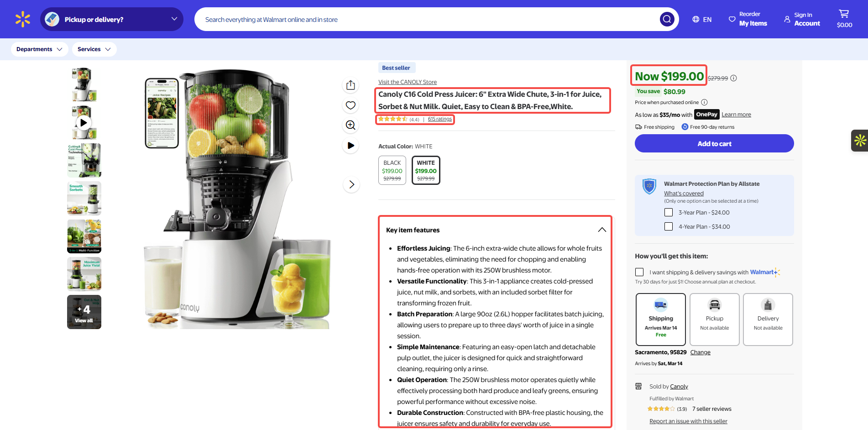Click the Walmart+ logo link
The width and height of the screenshot is (868, 430).
(765, 272)
